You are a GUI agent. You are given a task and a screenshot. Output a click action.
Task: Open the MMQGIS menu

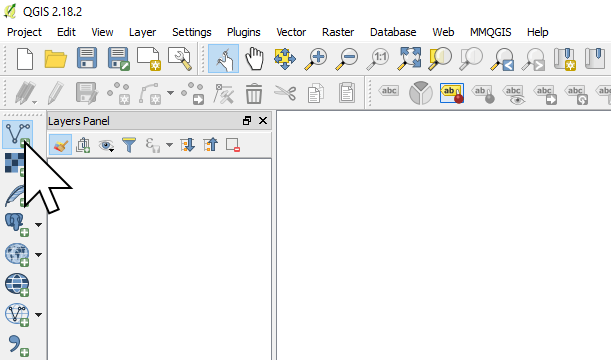click(491, 32)
